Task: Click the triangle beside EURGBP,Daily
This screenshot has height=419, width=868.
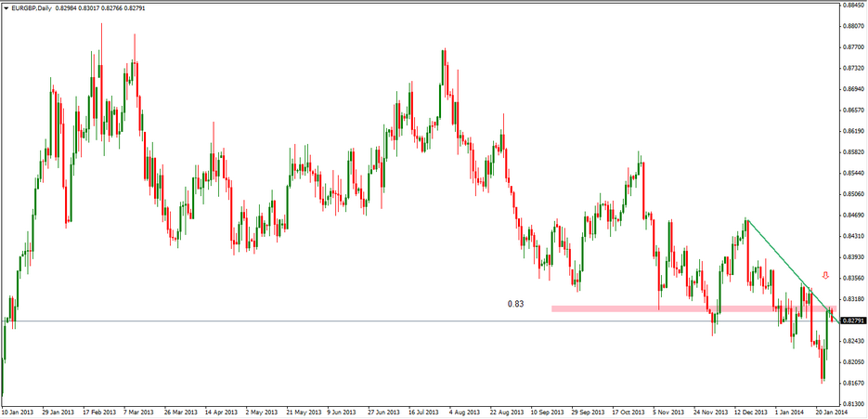Action: coord(6,8)
